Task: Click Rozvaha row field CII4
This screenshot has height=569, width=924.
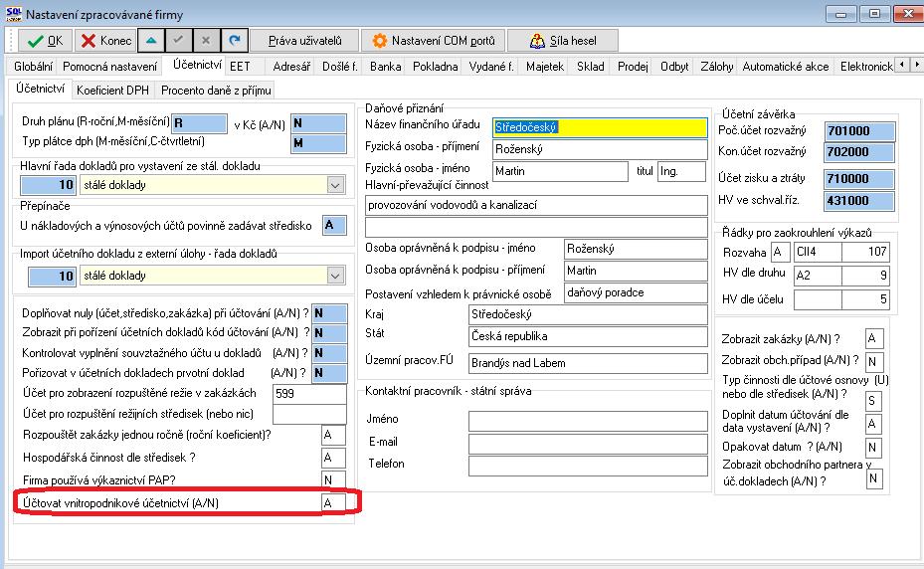Action: pyautogui.click(x=818, y=252)
